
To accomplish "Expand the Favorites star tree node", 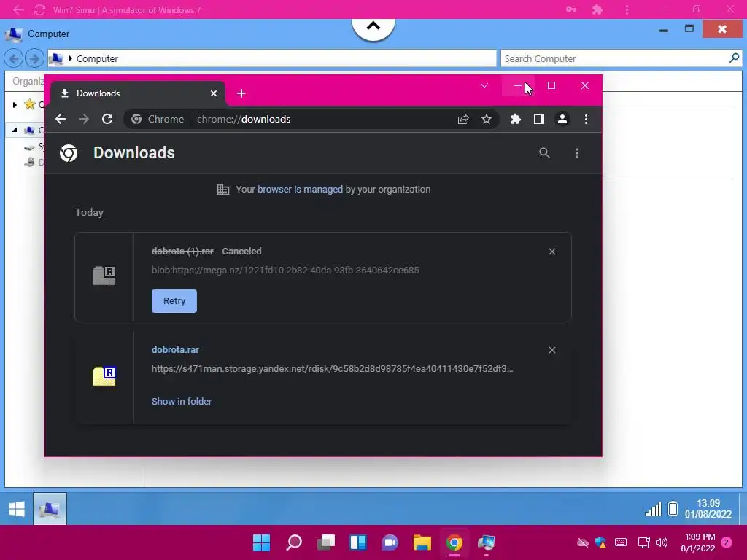I will tap(15, 104).
